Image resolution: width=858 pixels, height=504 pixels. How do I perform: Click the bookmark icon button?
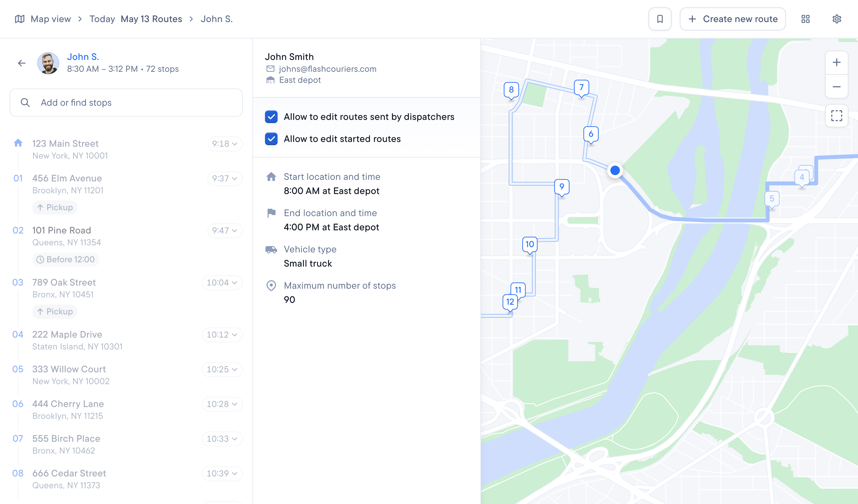click(x=659, y=19)
